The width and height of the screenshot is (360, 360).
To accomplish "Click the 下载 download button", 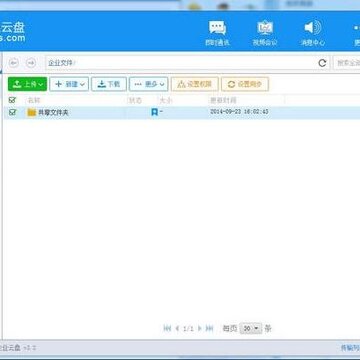I will coord(109,84).
